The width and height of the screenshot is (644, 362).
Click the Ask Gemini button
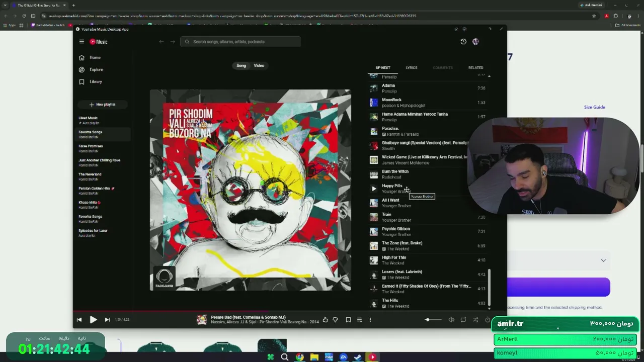[591, 5]
